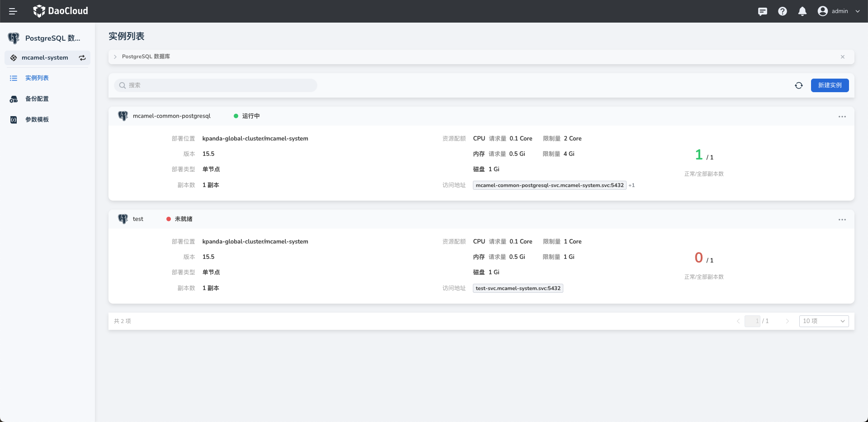
Task: Click the 新建实例 button
Action: 830,85
